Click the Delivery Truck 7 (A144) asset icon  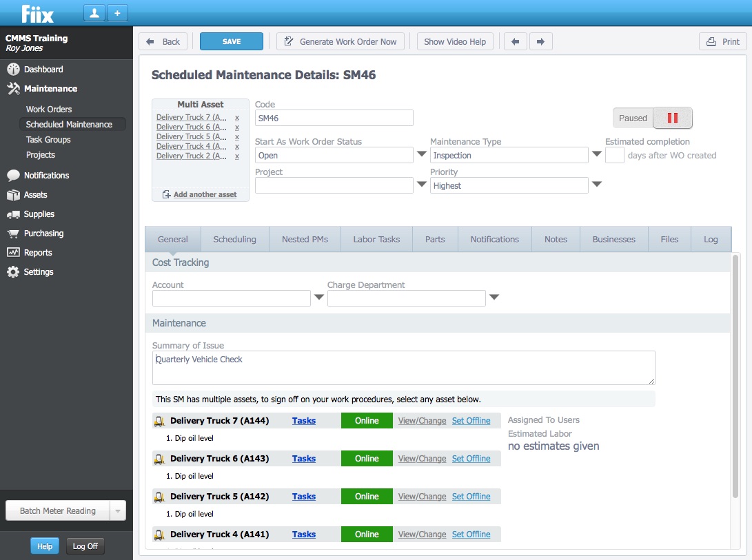point(159,421)
